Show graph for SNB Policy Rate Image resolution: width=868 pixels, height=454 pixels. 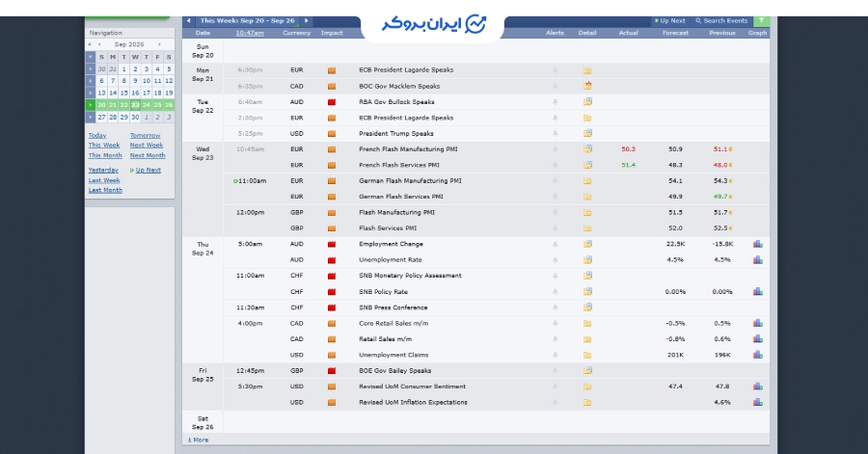[758, 291]
